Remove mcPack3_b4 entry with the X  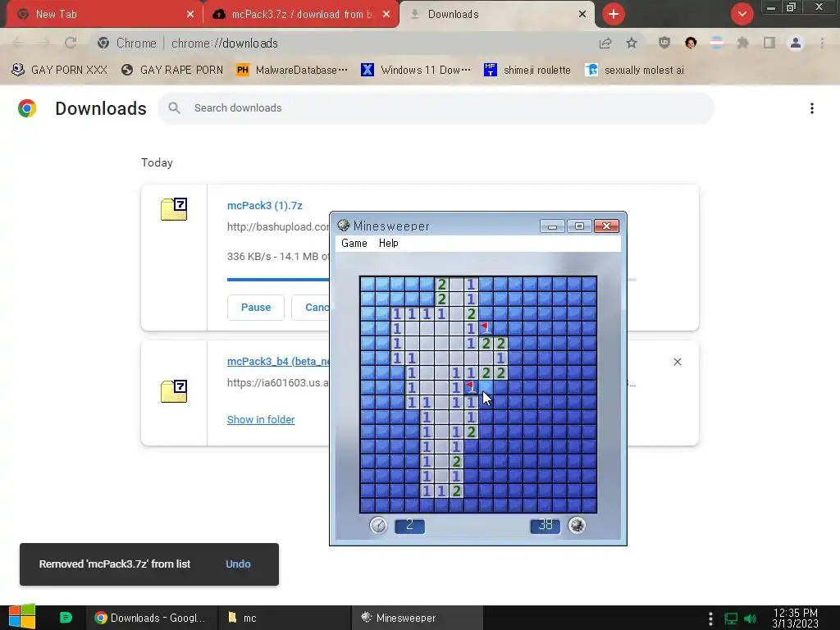tap(677, 362)
